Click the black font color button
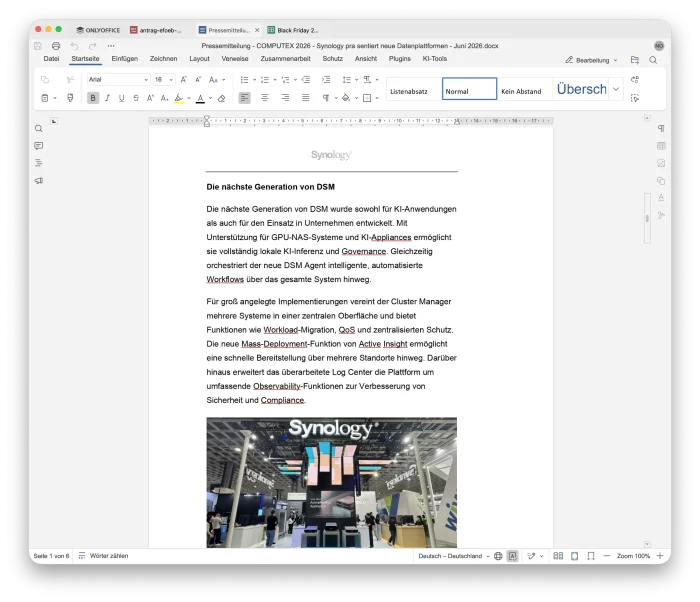This screenshot has height=602, width=700. [200, 98]
